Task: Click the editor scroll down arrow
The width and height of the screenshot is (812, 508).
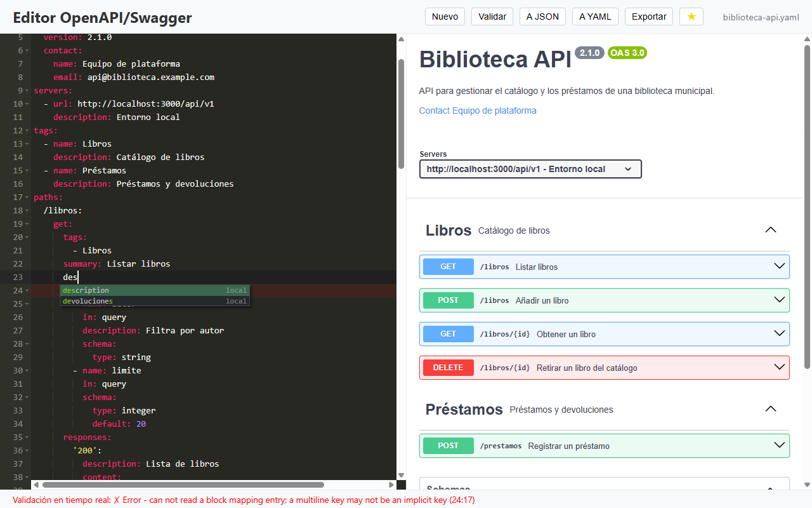Action: 401,475
